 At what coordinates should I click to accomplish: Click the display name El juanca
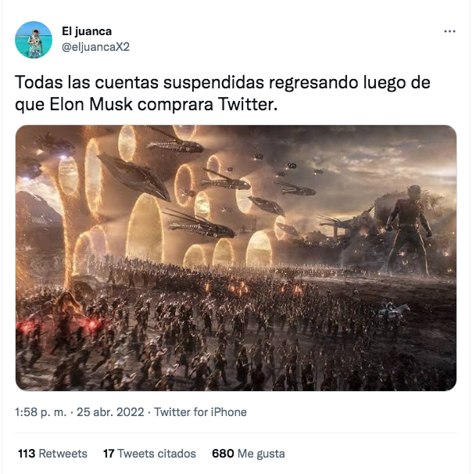click(x=87, y=31)
